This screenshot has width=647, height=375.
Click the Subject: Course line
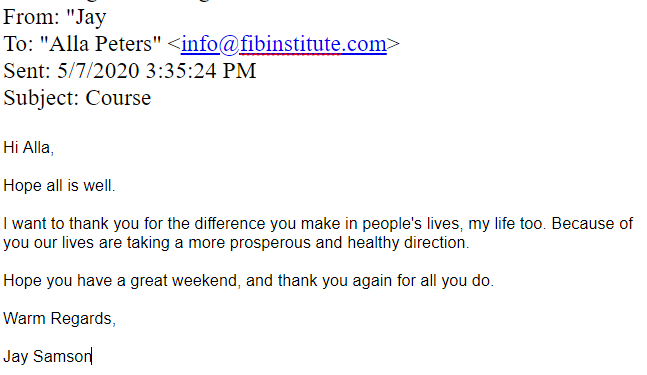(77, 98)
